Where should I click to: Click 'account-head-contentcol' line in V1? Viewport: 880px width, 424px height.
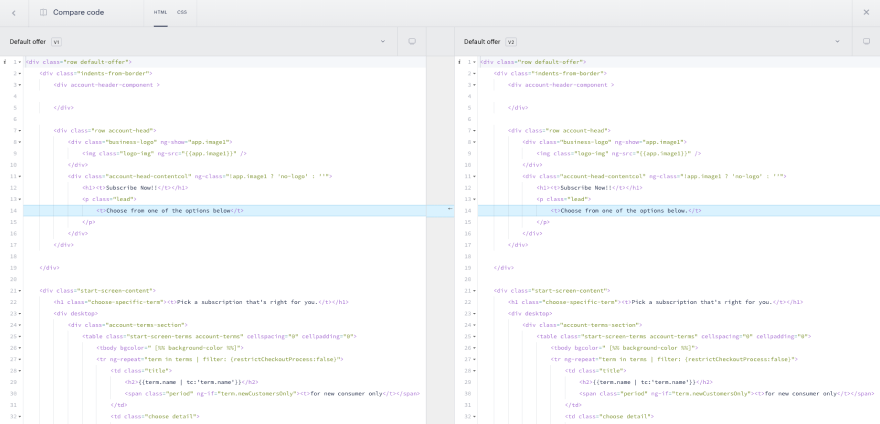point(200,176)
